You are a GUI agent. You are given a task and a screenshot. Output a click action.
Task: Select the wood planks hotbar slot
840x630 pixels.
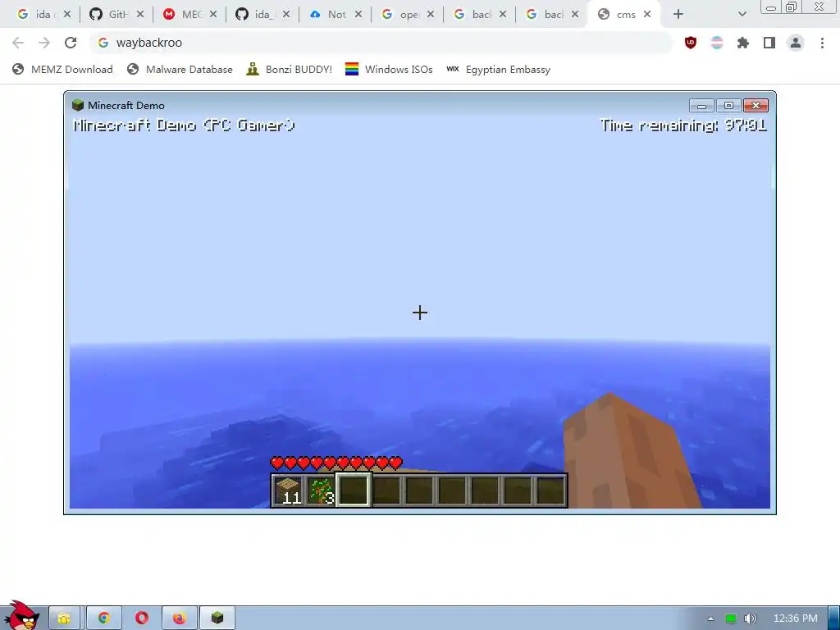[288, 491]
